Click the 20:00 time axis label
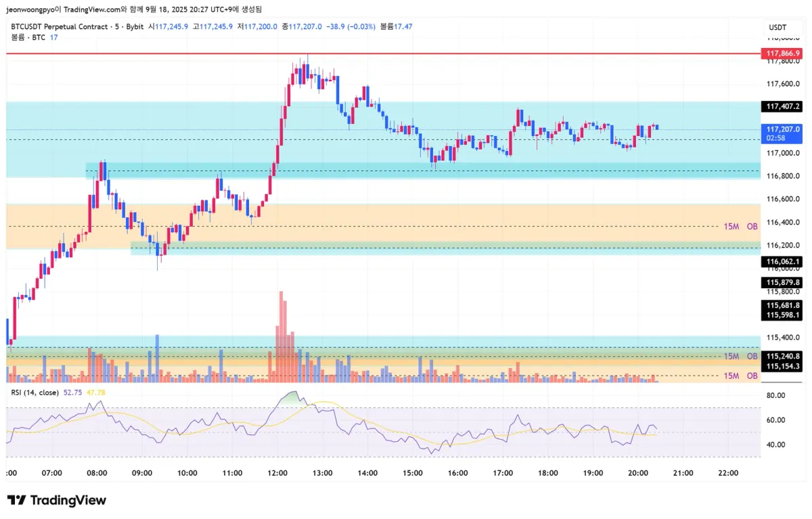The width and height of the screenshot is (812, 519). (638, 472)
